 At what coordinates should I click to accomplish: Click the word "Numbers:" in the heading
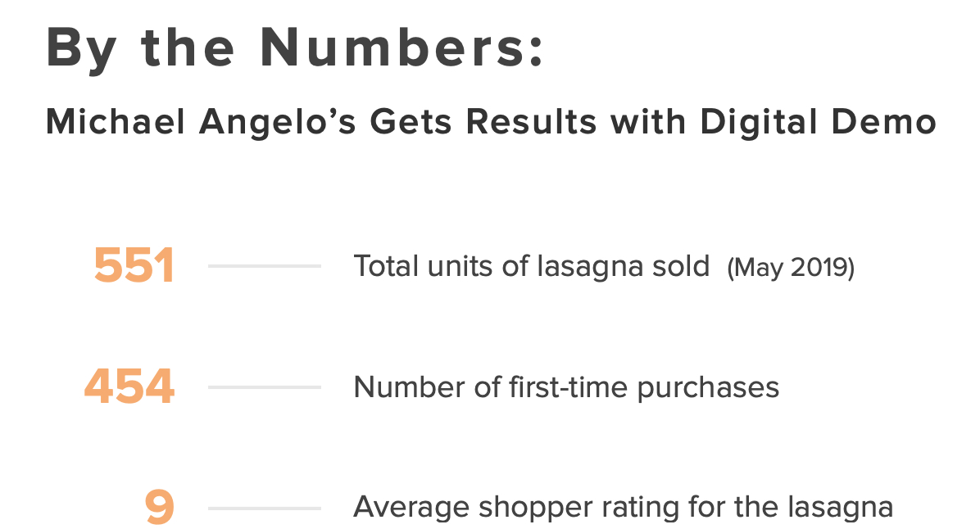click(402, 49)
